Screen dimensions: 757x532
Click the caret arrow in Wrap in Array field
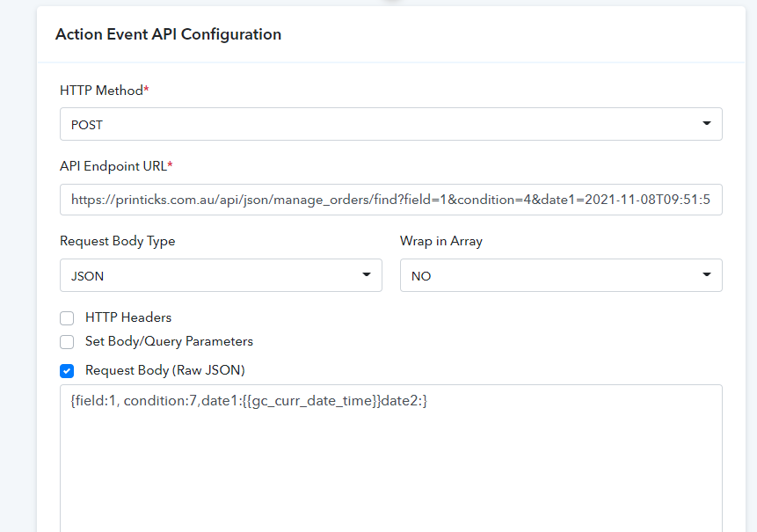click(707, 275)
